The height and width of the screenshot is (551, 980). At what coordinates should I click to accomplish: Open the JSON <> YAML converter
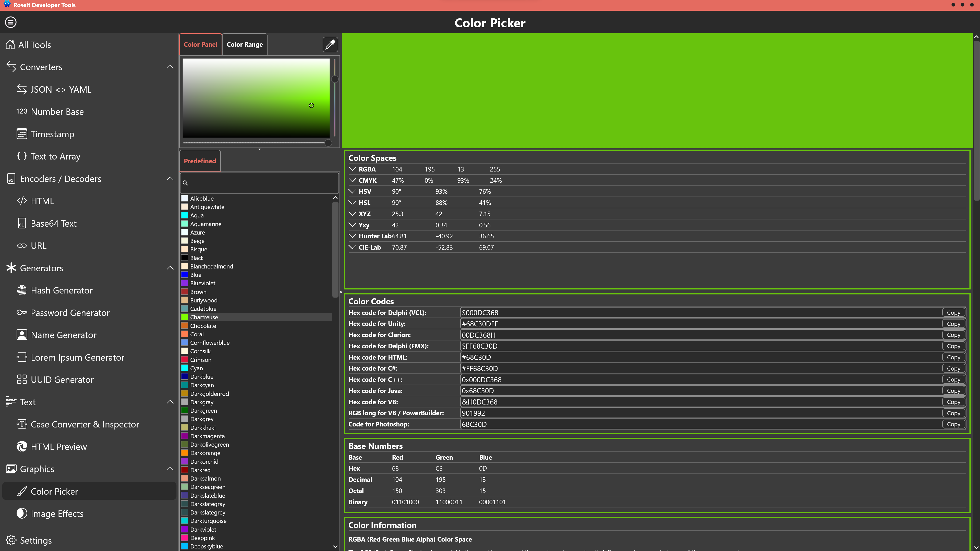coord(61,89)
